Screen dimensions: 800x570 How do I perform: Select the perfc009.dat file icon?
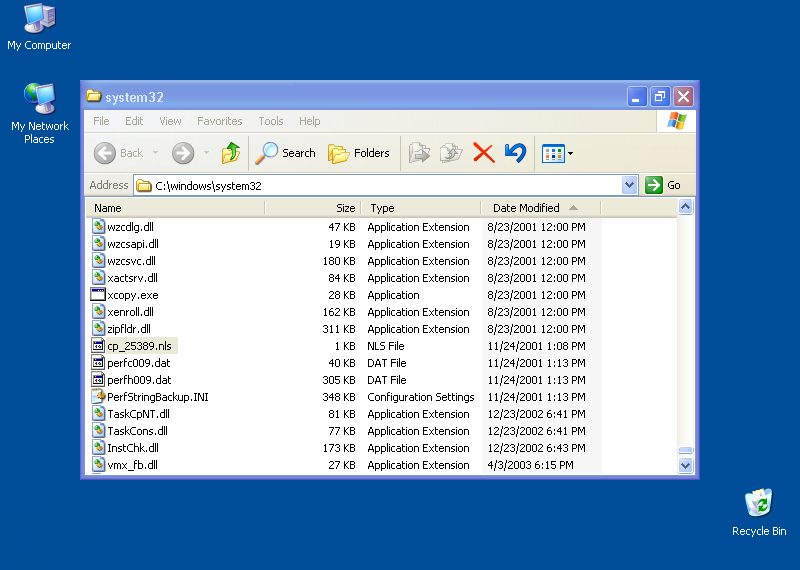[x=98, y=362]
